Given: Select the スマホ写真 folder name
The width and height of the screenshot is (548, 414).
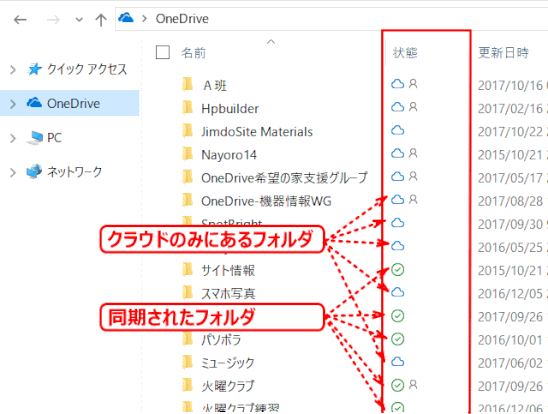Looking at the screenshot, I should tap(228, 293).
